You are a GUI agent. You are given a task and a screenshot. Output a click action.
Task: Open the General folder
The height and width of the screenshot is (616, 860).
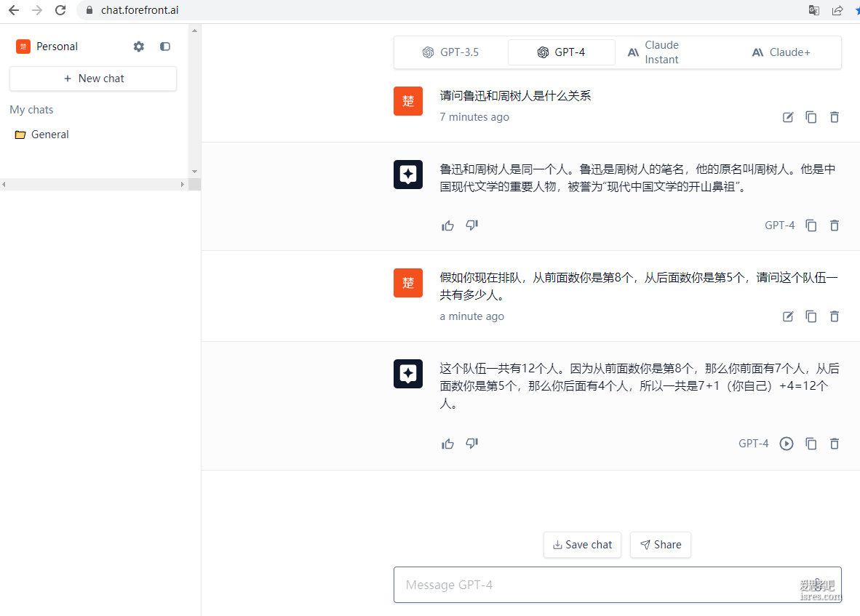point(42,135)
